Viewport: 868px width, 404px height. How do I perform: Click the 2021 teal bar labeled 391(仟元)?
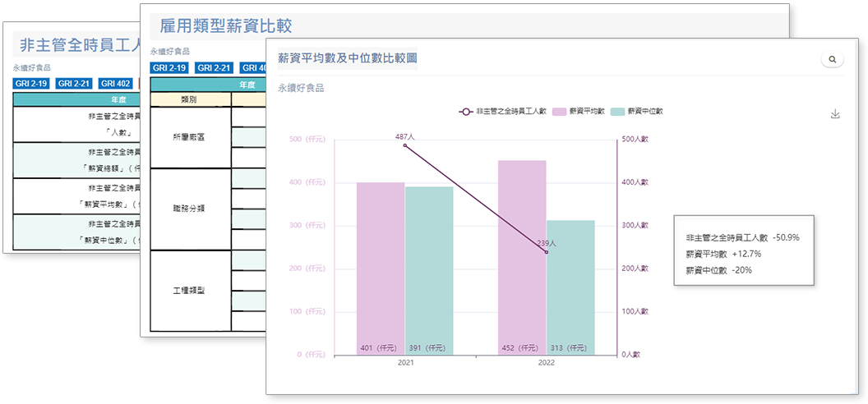click(428, 269)
